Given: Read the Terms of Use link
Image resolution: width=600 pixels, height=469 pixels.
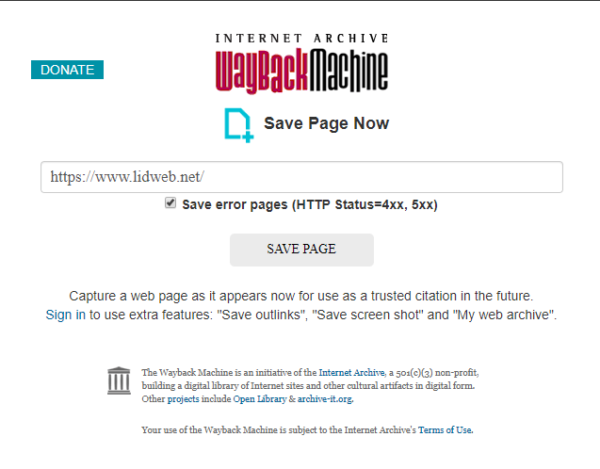Looking at the screenshot, I should click(x=445, y=430).
